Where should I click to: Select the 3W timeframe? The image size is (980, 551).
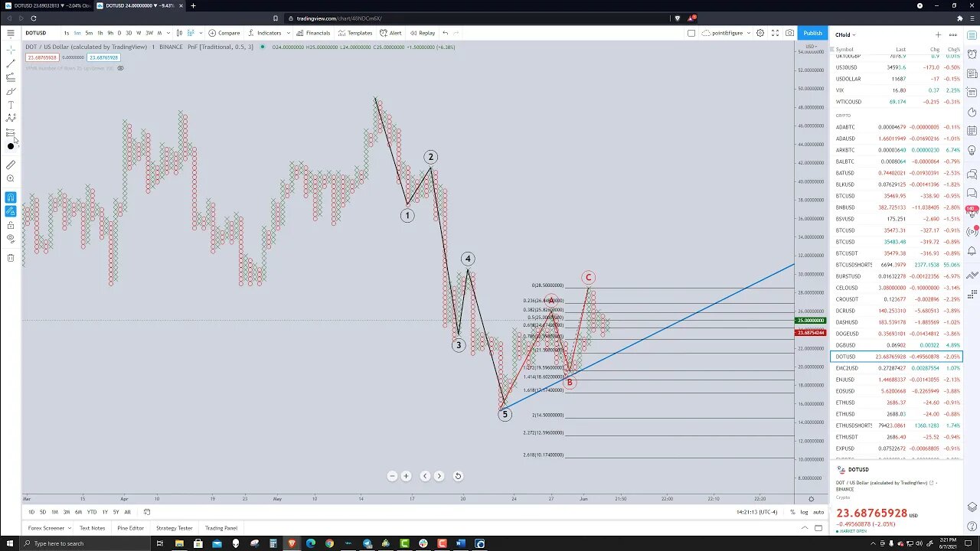[x=149, y=33]
